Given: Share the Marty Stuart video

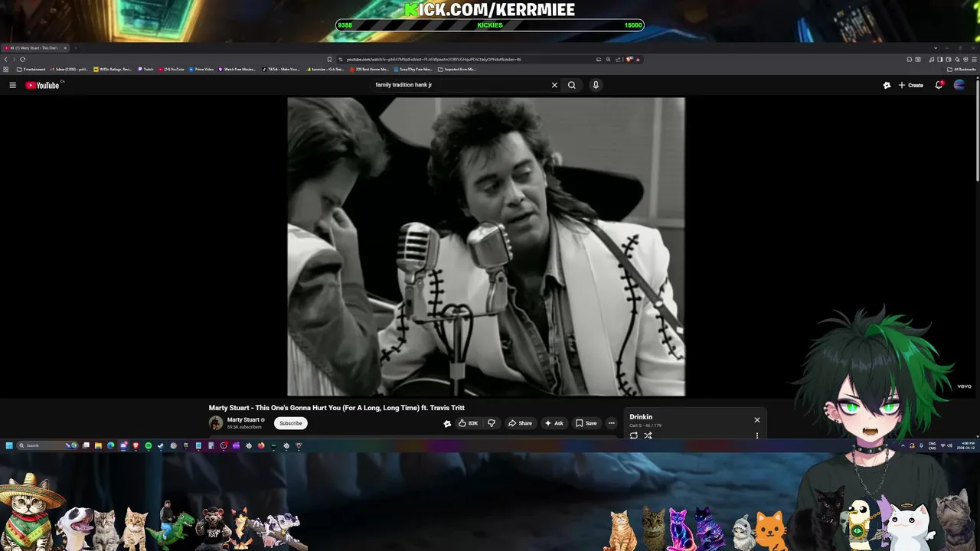Looking at the screenshot, I should click(x=520, y=423).
